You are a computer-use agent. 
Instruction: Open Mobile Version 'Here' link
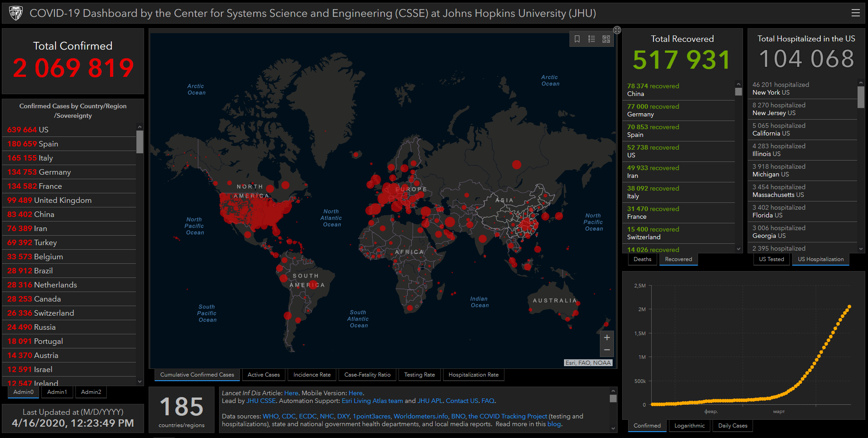[355, 393]
